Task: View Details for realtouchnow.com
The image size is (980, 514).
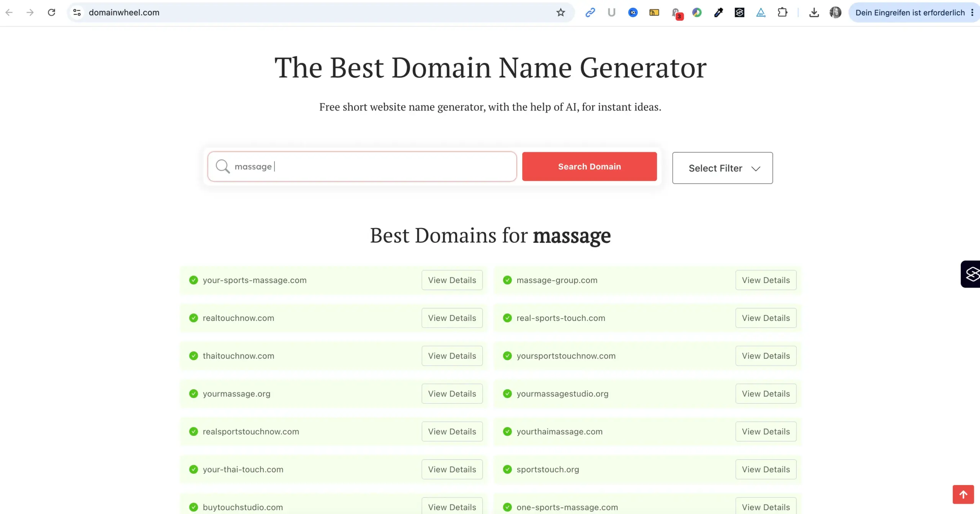Action: click(x=452, y=318)
